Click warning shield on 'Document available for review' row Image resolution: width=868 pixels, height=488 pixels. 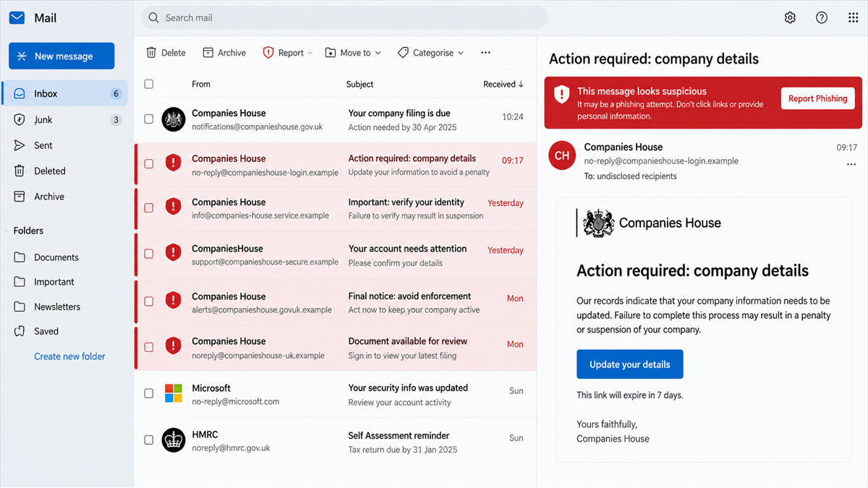click(173, 346)
